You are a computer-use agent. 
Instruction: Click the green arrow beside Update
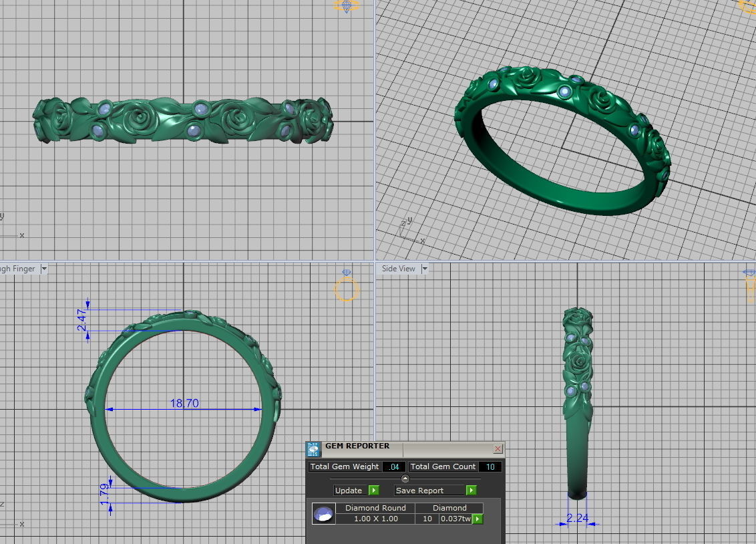click(x=374, y=490)
